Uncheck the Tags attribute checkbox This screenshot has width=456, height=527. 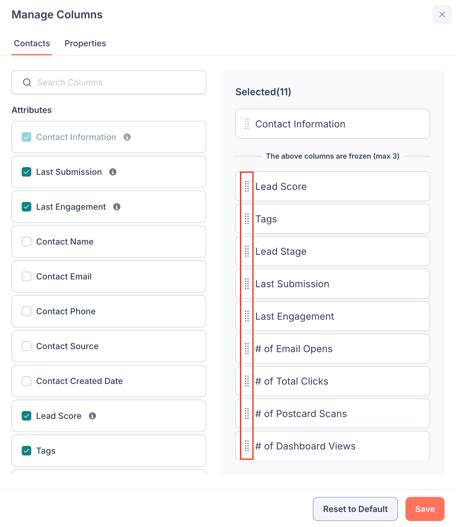pos(27,451)
